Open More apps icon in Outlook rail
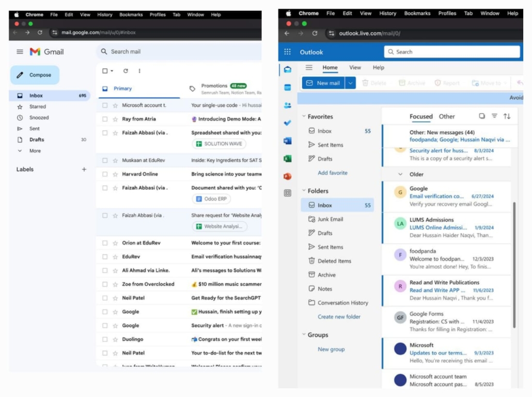 pos(287,193)
